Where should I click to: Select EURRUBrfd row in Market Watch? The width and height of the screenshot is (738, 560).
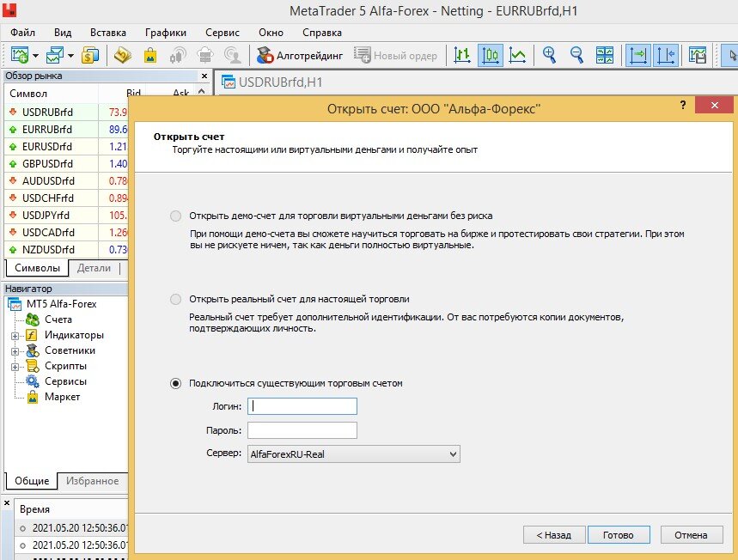coord(66,130)
